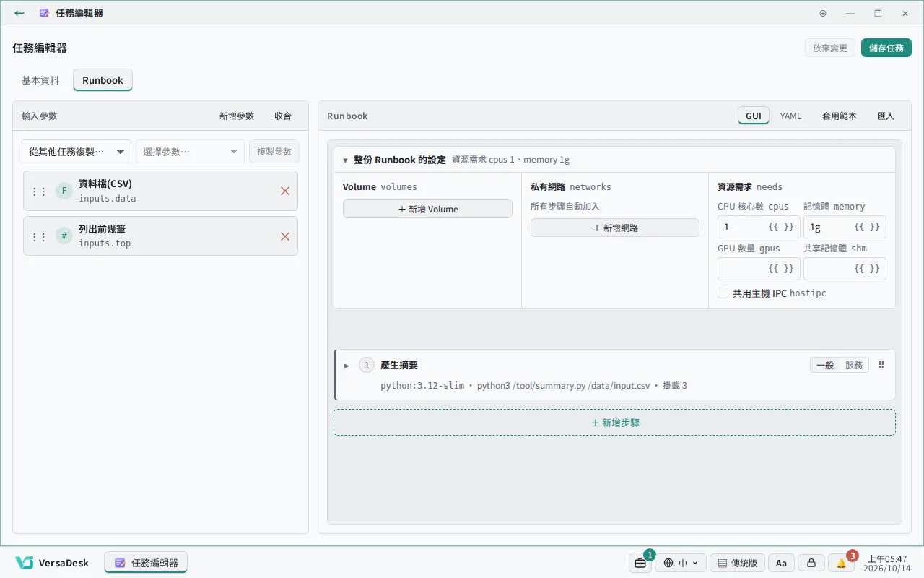Click the F type badge of 資料檔(CSV)
This screenshot has width=924, height=578.
click(64, 191)
